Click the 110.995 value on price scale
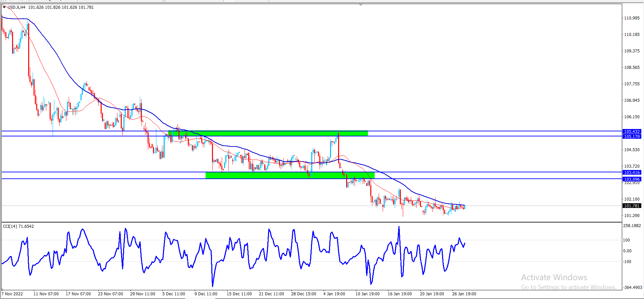Viewport: 644px width, 299px height. (632, 18)
